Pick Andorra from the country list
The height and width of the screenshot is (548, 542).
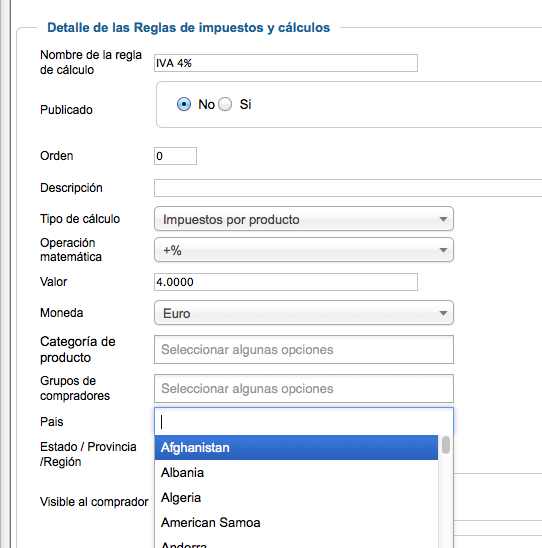click(x=296, y=543)
